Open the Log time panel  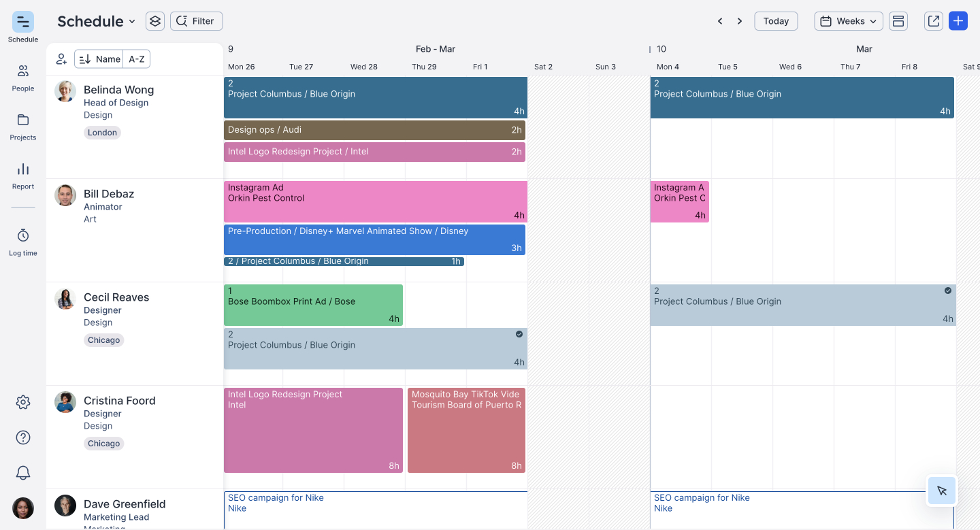click(x=22, y=239)
